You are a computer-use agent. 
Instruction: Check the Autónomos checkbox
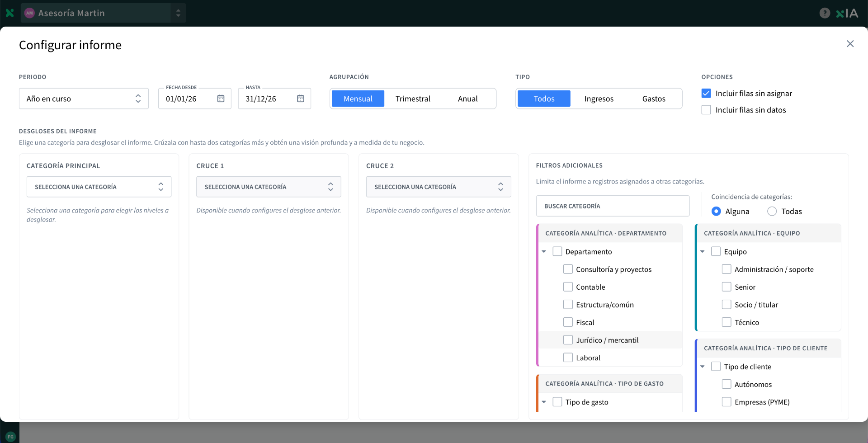pyautogui.click(x=726, y=384)
